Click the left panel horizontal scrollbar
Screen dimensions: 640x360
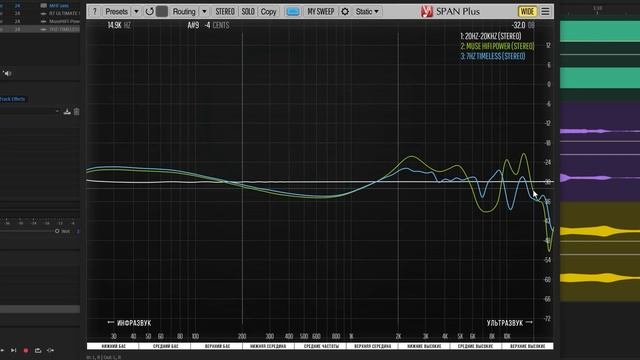point(40,309)
